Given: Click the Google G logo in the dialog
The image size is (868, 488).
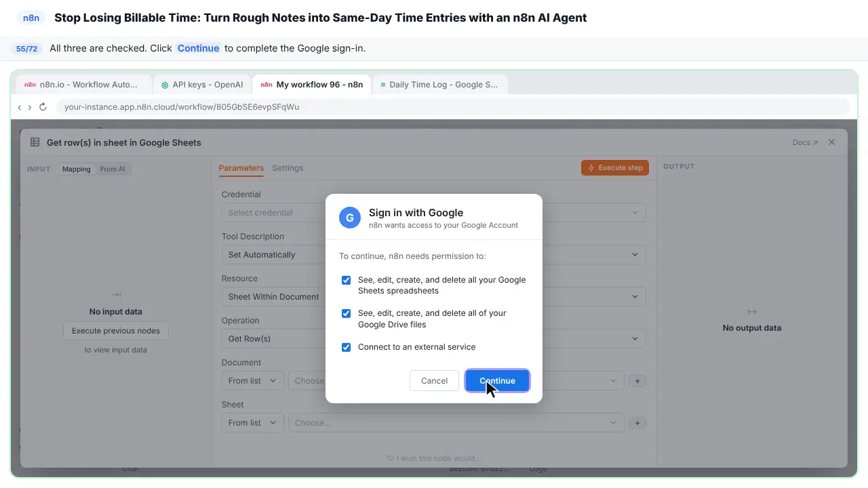Looking at the screenshot, I should (350, 218).
